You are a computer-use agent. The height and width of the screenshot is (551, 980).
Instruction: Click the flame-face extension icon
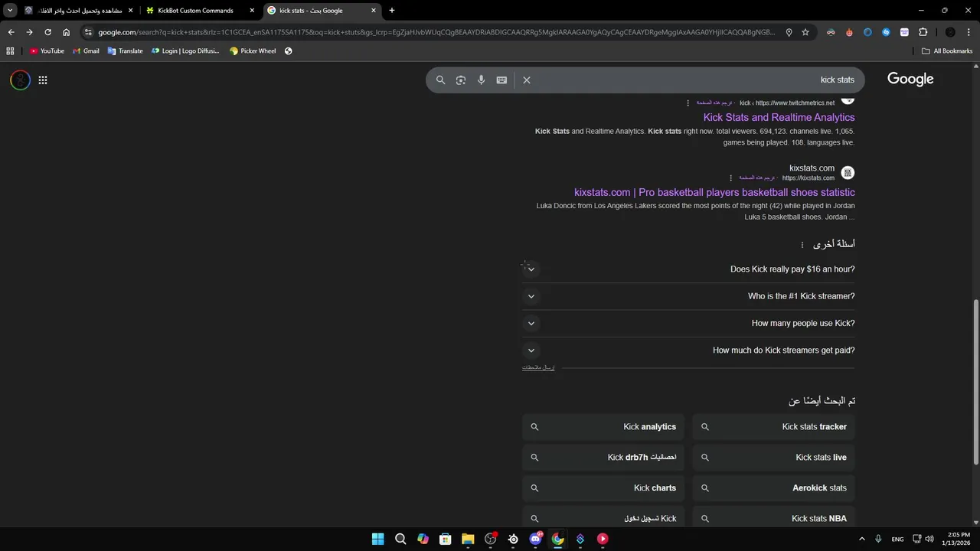click(849, 32)
